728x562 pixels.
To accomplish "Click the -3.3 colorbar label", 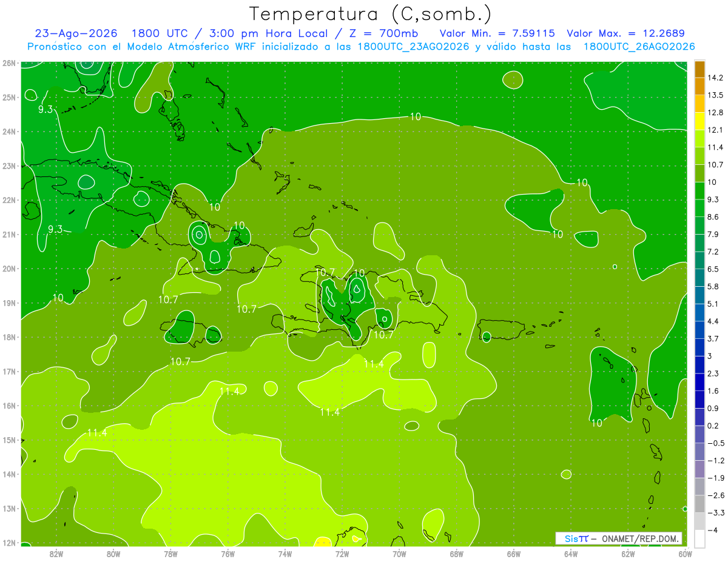I will 715,512.
